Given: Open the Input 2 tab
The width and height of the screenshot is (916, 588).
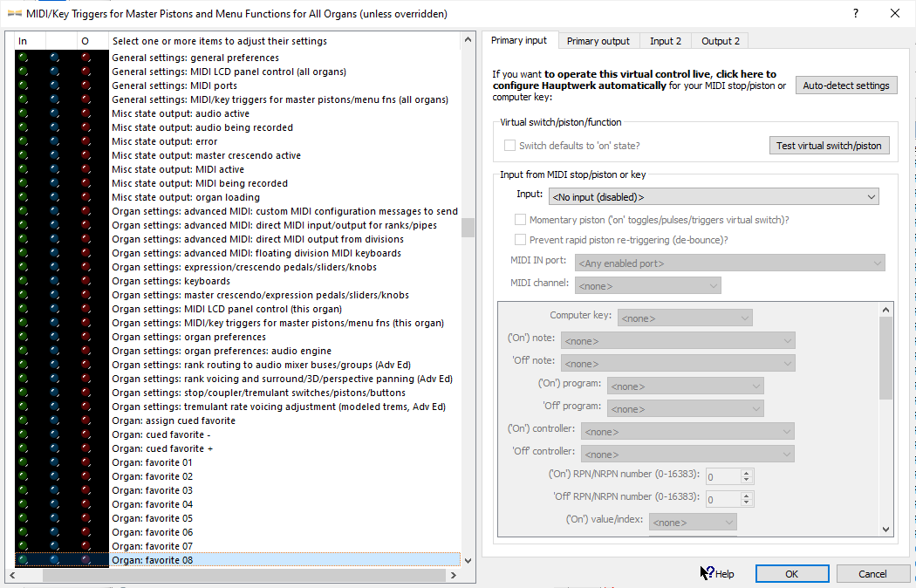Looking at the screenshot, I should [666, 41].
